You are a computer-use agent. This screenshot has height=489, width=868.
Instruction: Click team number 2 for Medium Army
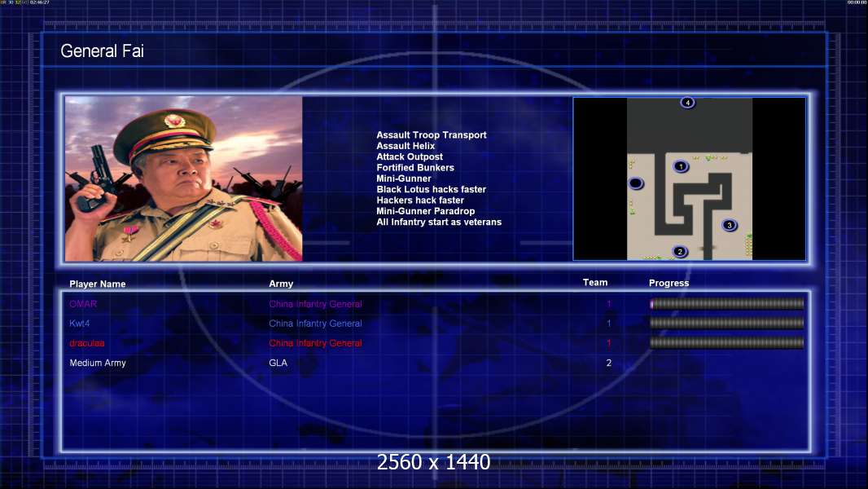[x=609, y=363]
